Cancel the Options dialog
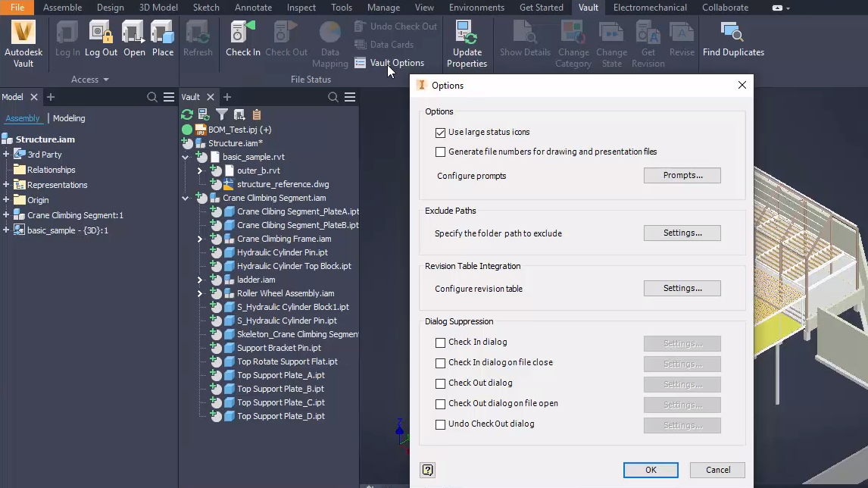Image resolution: width=868 pixels, height=488 pixels. coord(717,471)
